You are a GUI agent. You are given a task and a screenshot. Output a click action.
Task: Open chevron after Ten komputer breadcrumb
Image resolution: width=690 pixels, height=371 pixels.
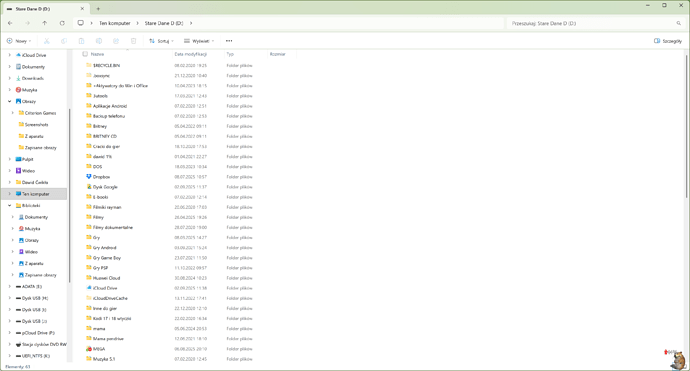pyautogui.click(x=137, y=23)
